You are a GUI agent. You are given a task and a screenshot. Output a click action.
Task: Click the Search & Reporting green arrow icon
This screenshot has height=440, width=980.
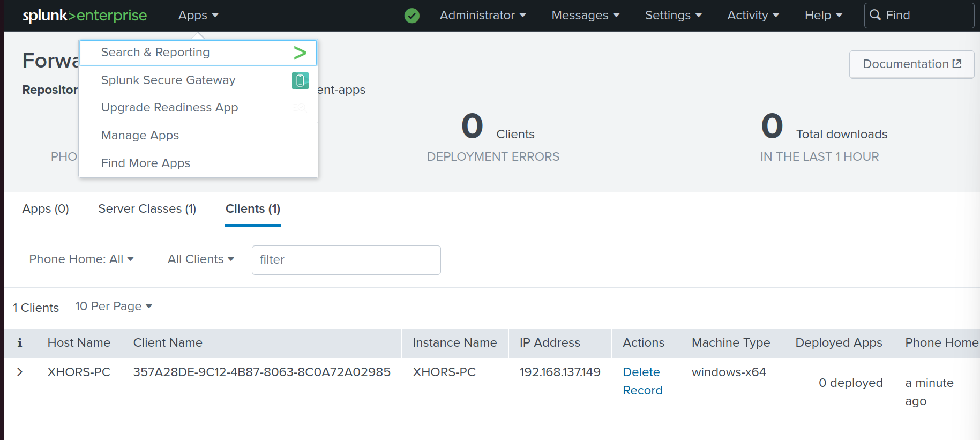click(x=300, y=53)
